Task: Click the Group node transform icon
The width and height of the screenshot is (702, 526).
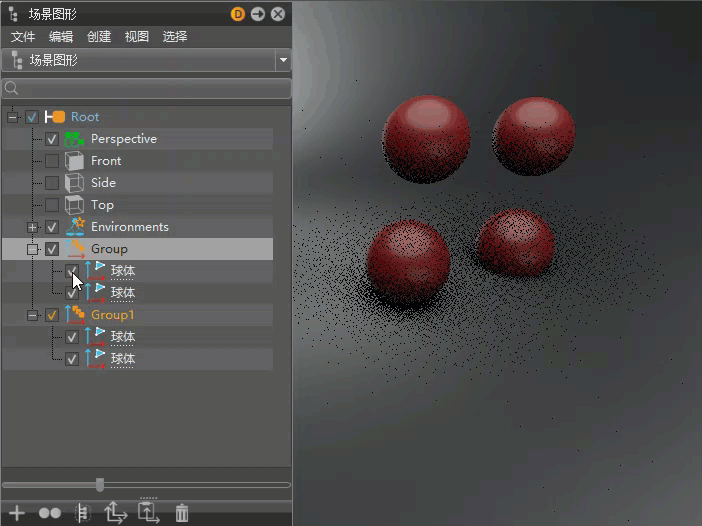Action: click(75, 249)
